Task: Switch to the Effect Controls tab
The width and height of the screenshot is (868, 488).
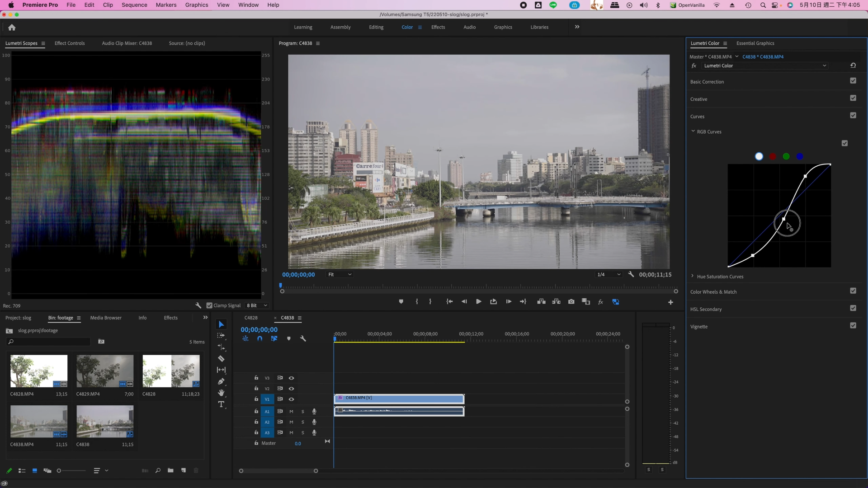Action: click(x=70, y=43)
